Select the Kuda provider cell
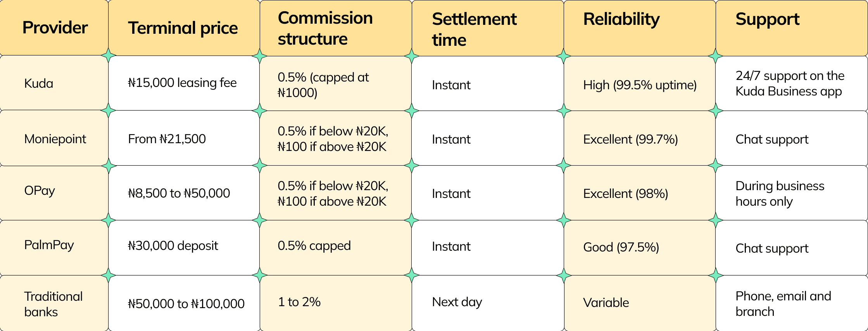Image resolution: width=868 pixels, height=331 pixels. [39, 83]
